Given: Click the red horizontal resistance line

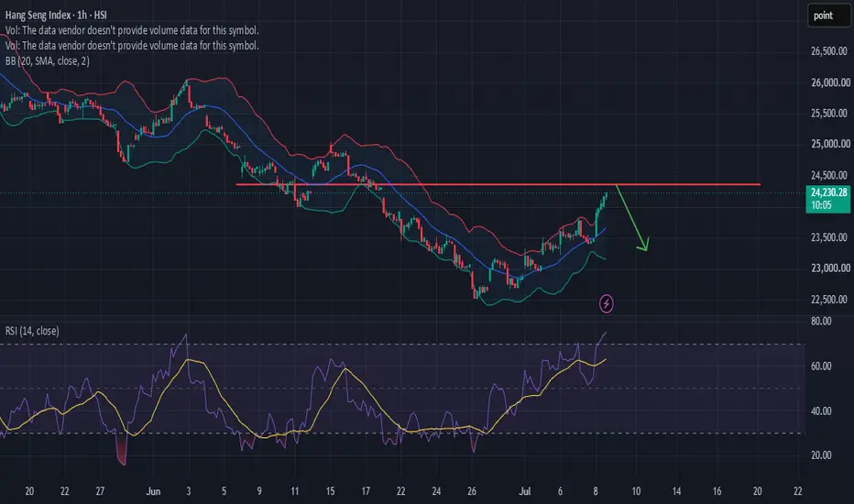Looking at the screenshot, I should 498,185.
